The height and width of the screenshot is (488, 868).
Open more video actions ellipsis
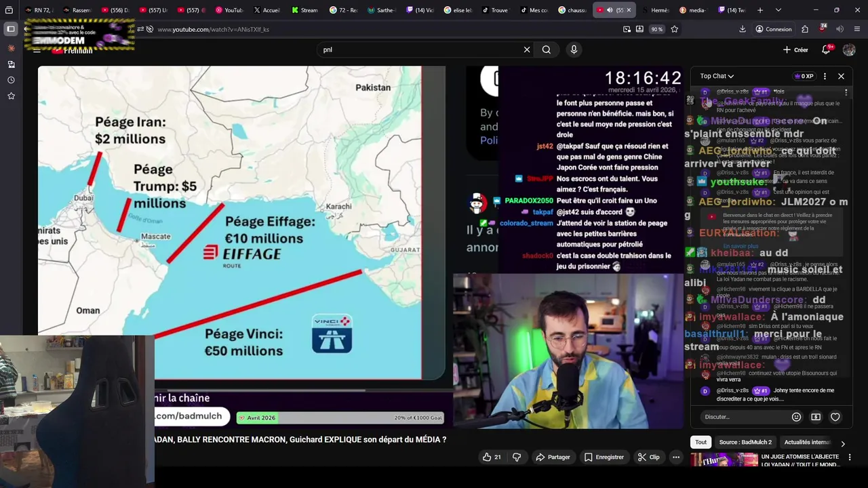(x=676, y=457)
